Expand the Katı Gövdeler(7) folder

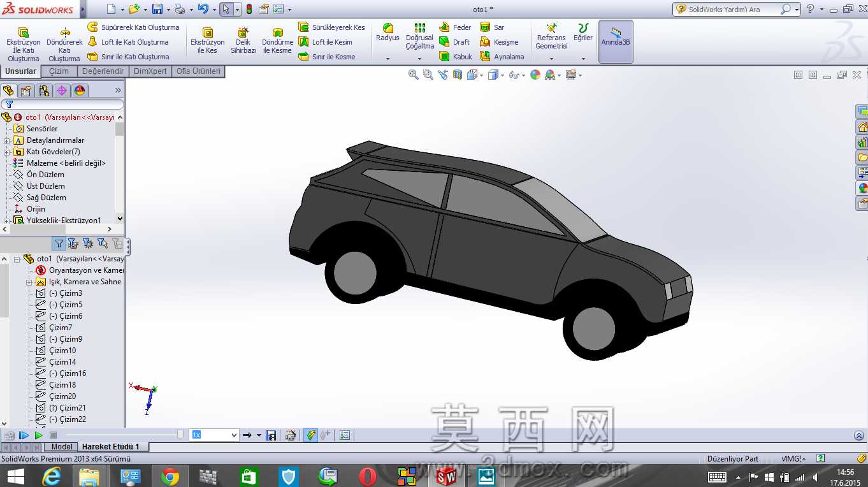(x=6, y=152)
